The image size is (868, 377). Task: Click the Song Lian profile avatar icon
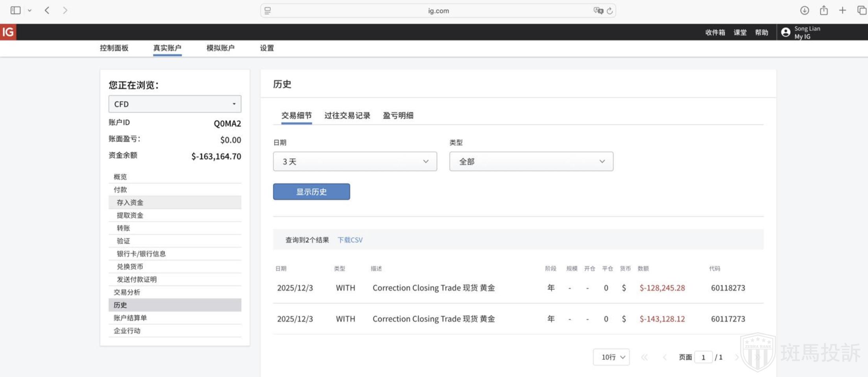tap(785, 32)
